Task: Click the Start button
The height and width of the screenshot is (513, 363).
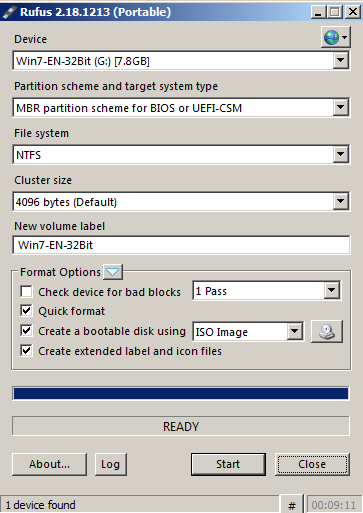Action: [228, 464]
